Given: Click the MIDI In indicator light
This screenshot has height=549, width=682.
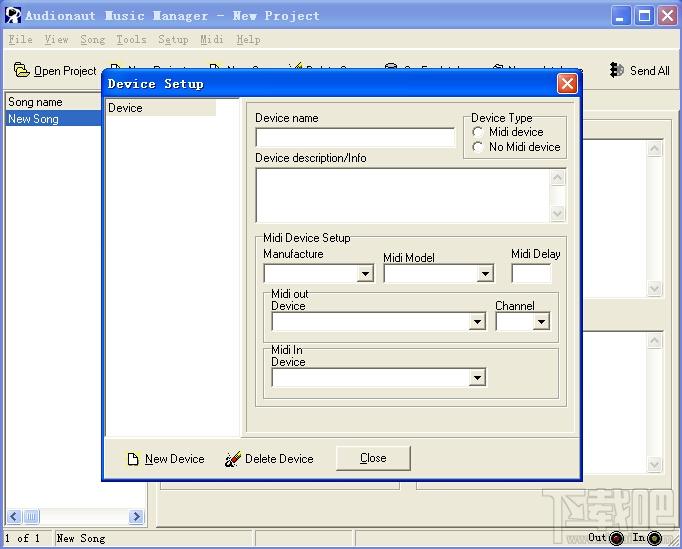Looking at the screenshot, I should tap(654, 539).
